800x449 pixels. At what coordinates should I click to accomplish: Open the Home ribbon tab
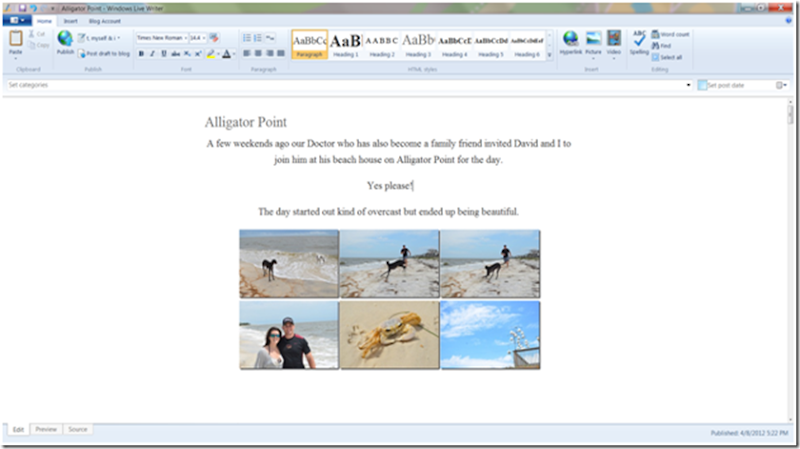pos(44,21)
